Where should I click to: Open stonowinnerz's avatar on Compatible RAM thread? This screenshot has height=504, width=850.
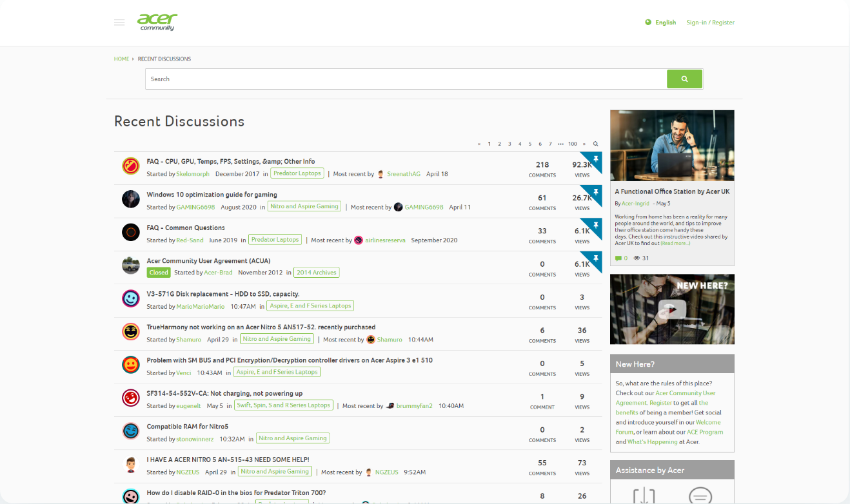pos(131,431)
